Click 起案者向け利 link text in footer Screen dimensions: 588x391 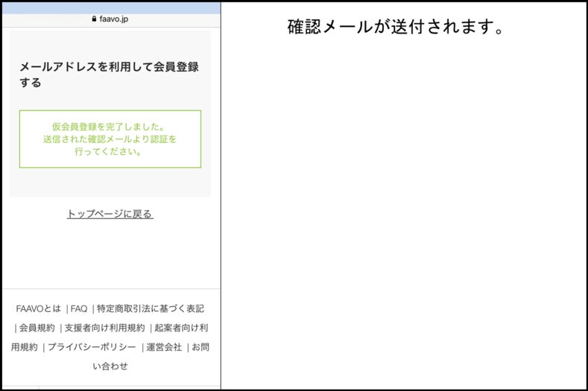pos(181,328)
